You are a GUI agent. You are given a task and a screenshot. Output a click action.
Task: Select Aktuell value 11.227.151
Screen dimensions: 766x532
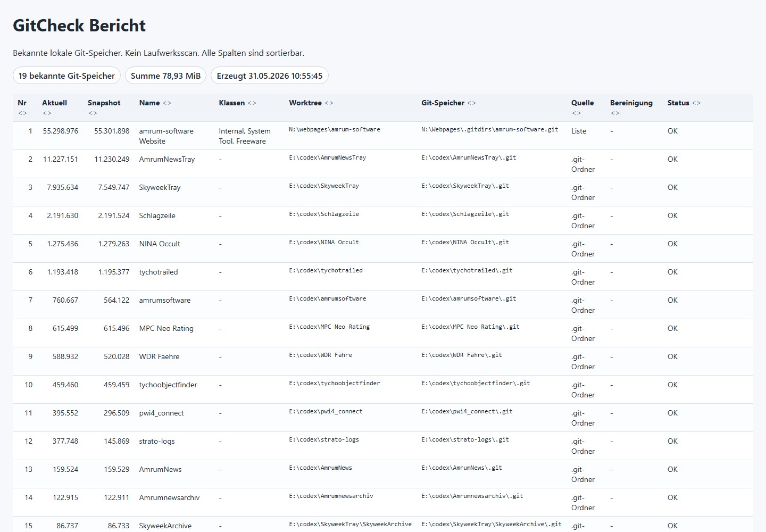(61, 159)
